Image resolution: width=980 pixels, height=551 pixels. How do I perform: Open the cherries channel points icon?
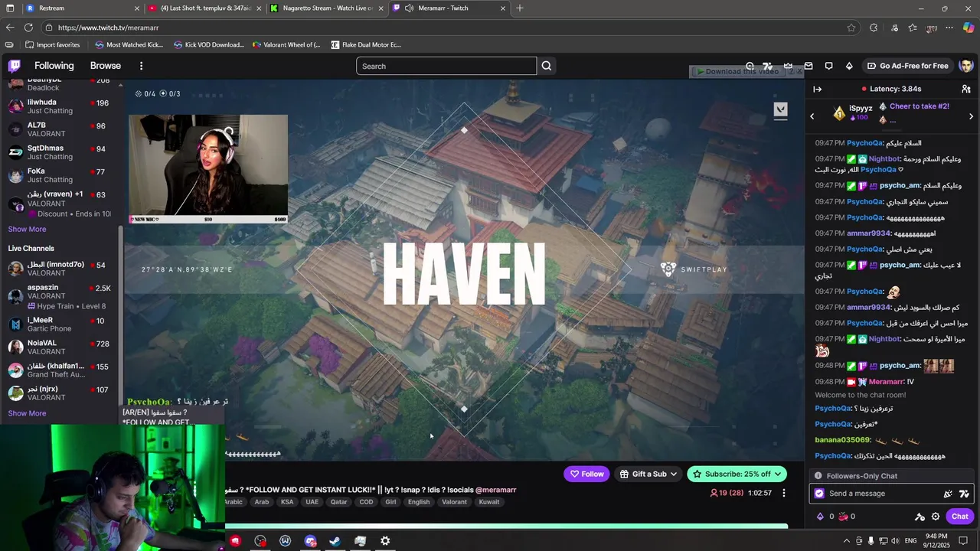pyautogui.click(x=843, y=517)
